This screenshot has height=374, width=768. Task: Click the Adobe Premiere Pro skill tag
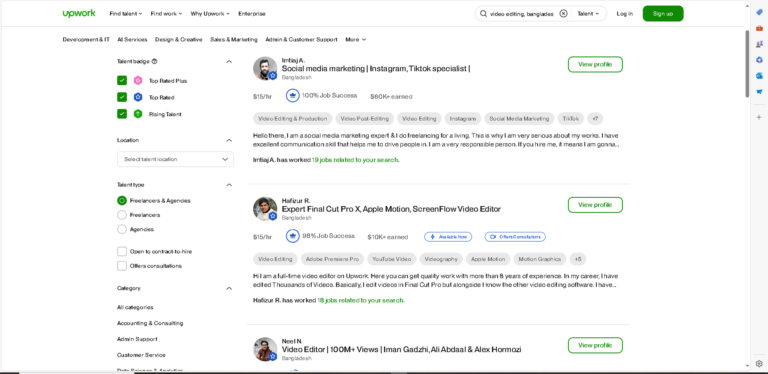[333, 259]
